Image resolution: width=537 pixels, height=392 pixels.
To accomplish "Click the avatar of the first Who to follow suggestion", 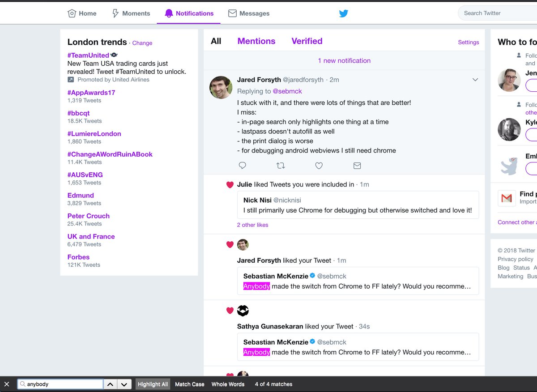I will pyautogui.click(x=509, y=80).
